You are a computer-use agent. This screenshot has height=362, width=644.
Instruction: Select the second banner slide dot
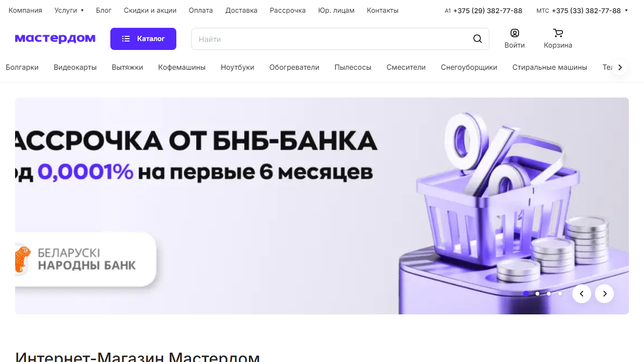tap(537, 294)
